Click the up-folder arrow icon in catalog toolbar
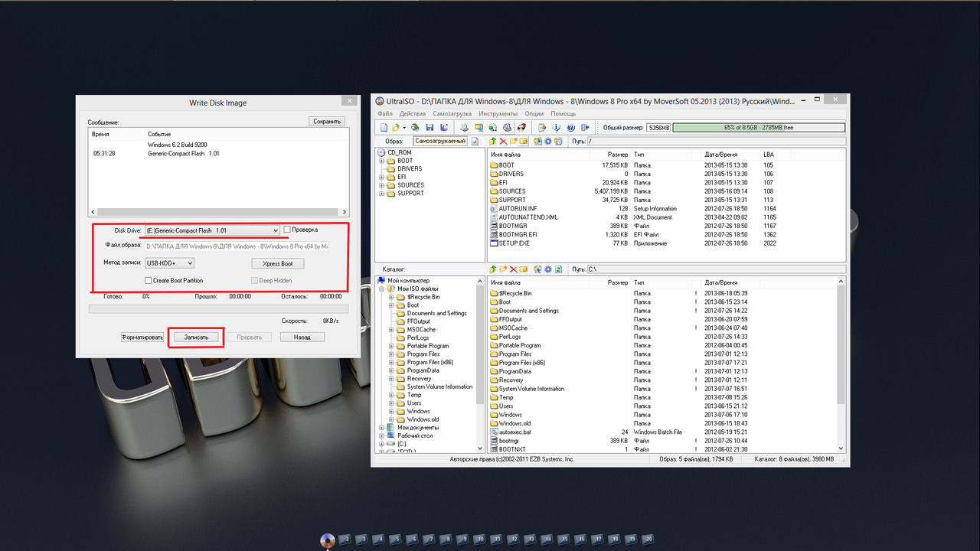Viewport: 980px width, 551px height. click(x=493, y=269)
